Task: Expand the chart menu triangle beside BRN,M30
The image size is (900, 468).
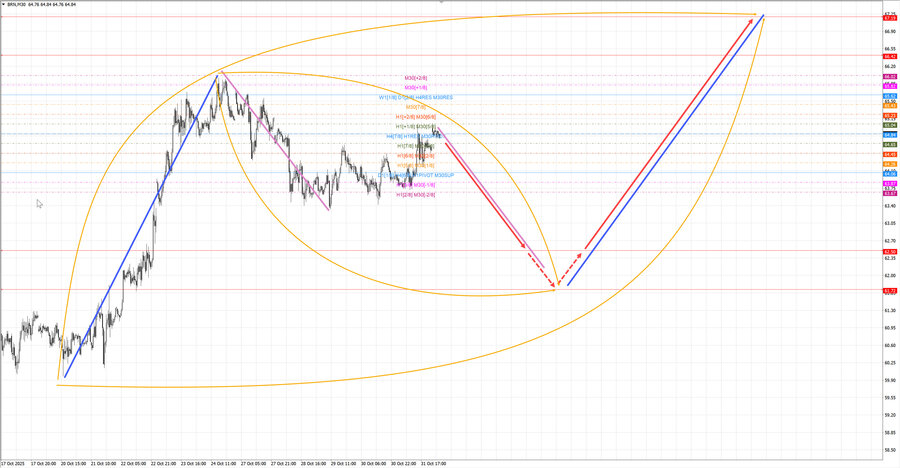Action: tap(3, 4)
